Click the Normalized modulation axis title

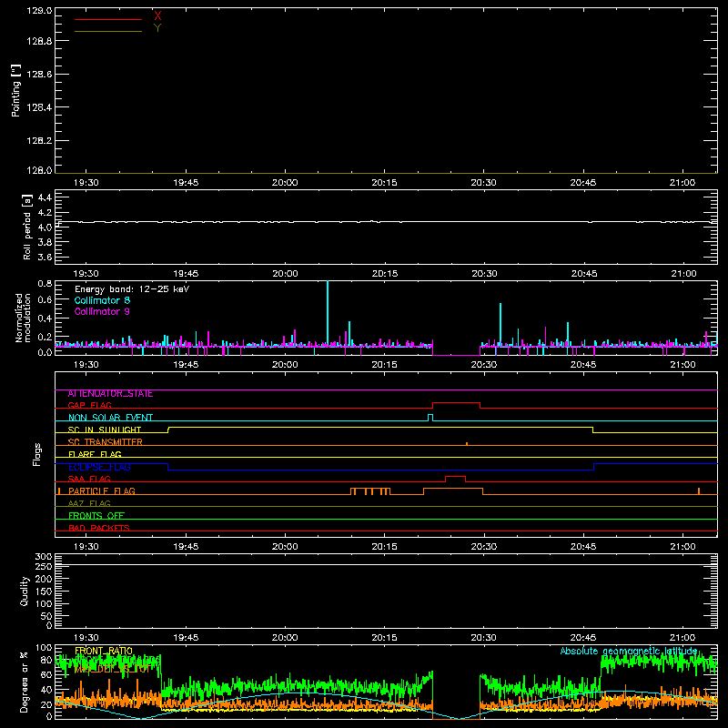coord(23,318)
